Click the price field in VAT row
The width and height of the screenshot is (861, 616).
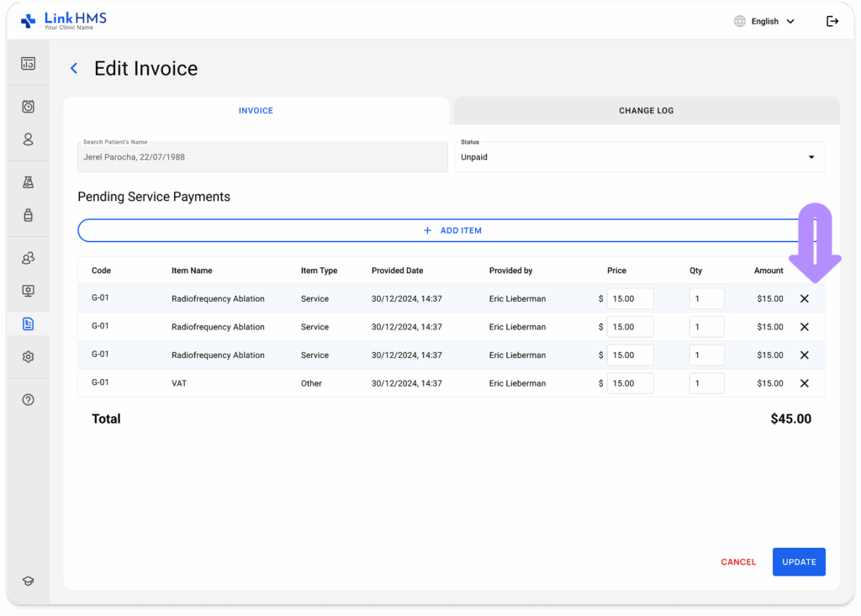click(x=630, y=383)
